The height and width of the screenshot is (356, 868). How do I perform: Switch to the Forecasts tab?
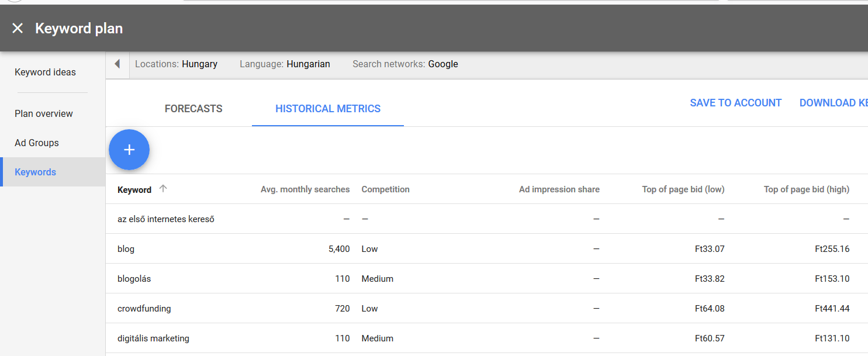(x=193, y=109)
